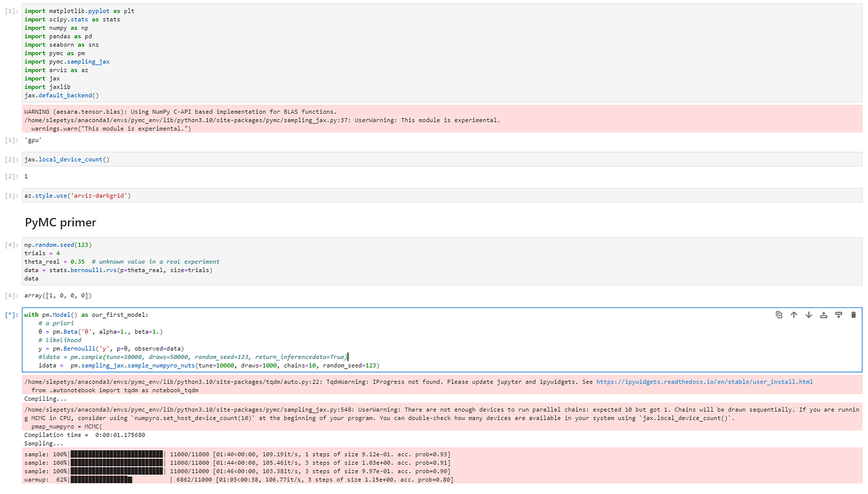Open the ipywidgets user_install link
Image resolution: width=868 pixels, height=494 pixels.
click(x=704, y=381)
